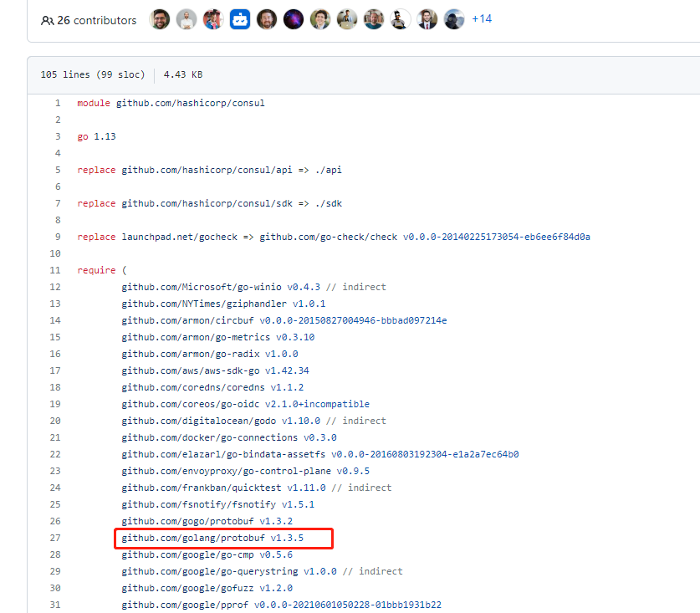This screenshot has height=613, width=700.
Task: Click github.com/NYTimes/gziphandler v1.0.1 line
Action: point(223,304)
